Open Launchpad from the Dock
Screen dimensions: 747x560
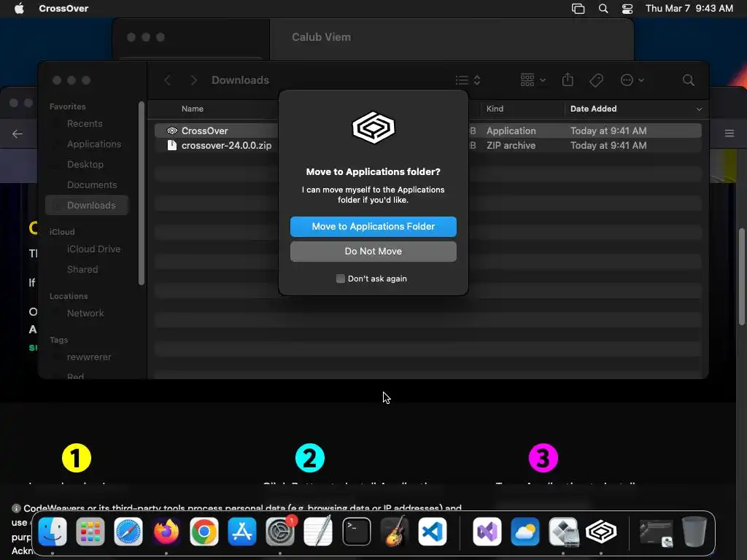(x=90, y=532)
